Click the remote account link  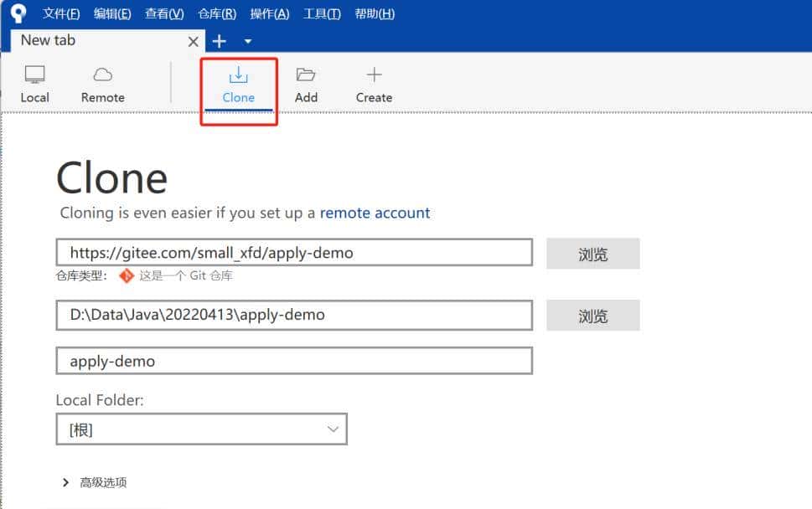(375, 213)
